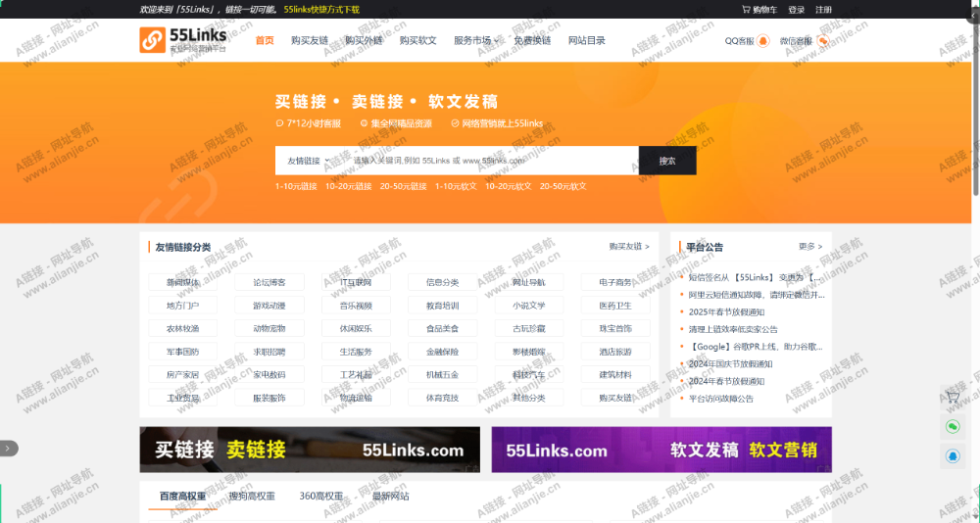Select 新闻媒体 category

[182, 282]
